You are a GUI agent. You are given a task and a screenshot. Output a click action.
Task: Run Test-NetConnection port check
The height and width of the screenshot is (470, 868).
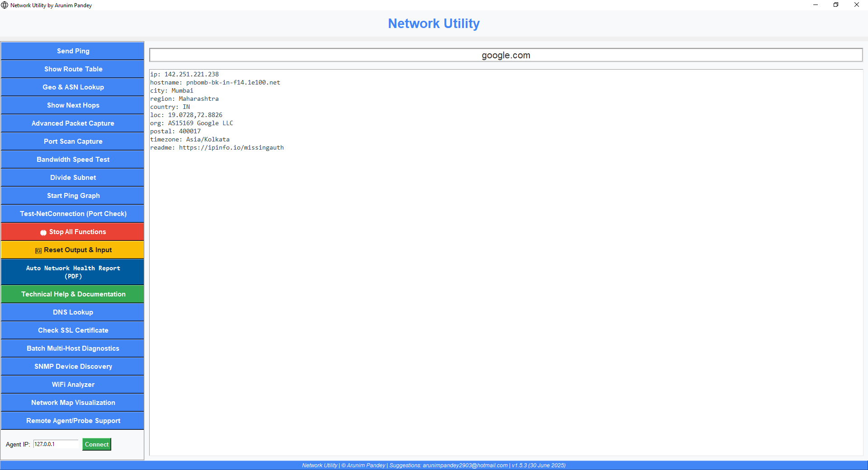click(x=72, y=213)
